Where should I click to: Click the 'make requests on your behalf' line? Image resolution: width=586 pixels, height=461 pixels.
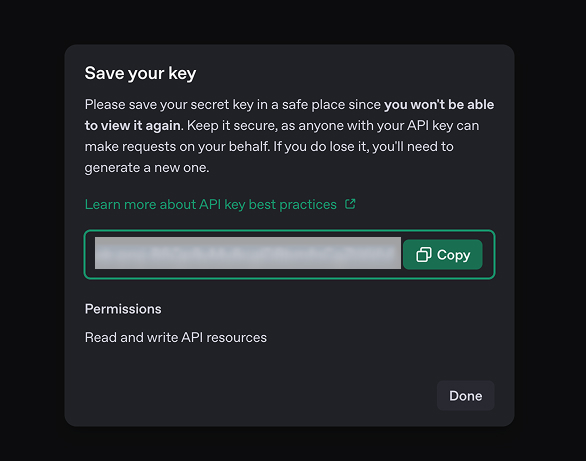177,146
